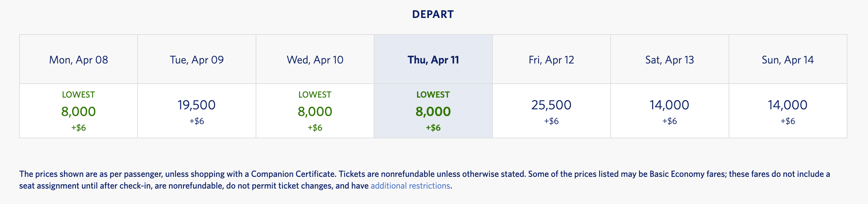
Task: Select the Mon, Apr 08 date header
Action: click(79, 59)
